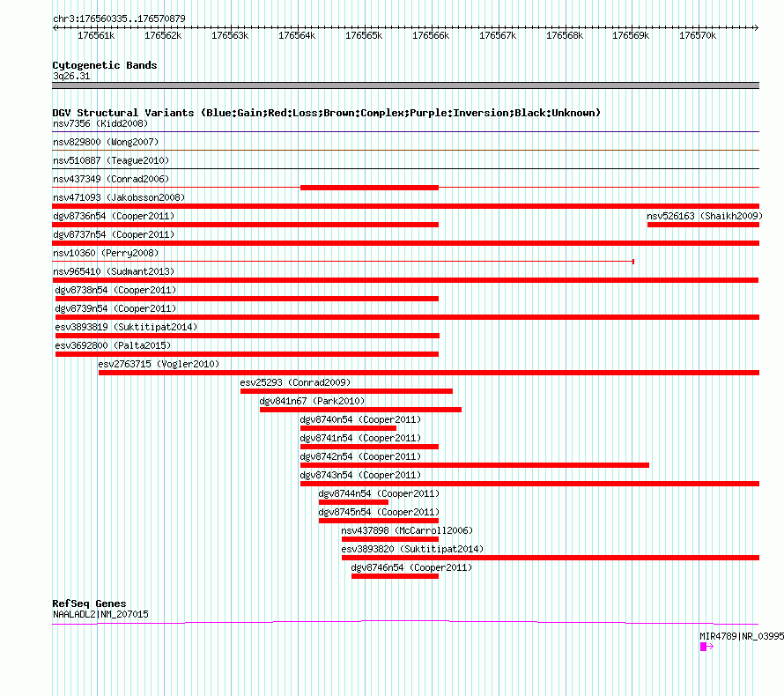Image resolution: width=784 pixels, height=696 pixels.
Task: Click the dgv8746n54 red bar
Action: point(395,576)
